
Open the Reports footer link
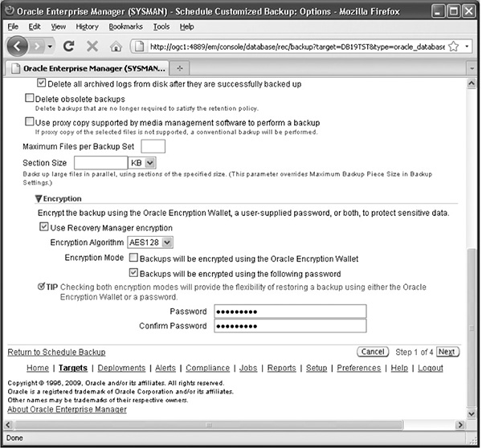pos(282,368)
